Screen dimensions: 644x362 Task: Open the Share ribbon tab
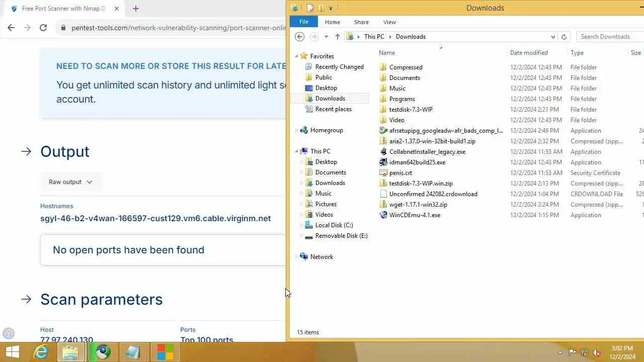click(361, 22)
